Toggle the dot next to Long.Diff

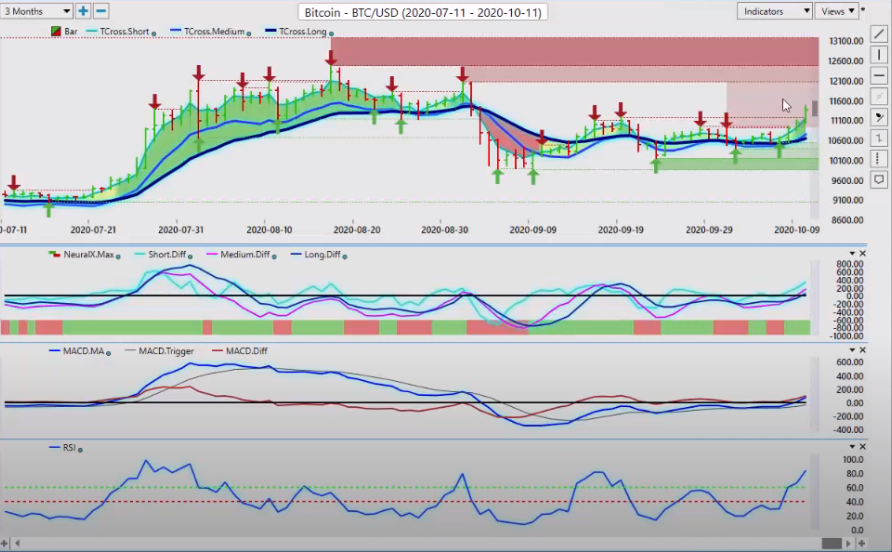point(345,257)
